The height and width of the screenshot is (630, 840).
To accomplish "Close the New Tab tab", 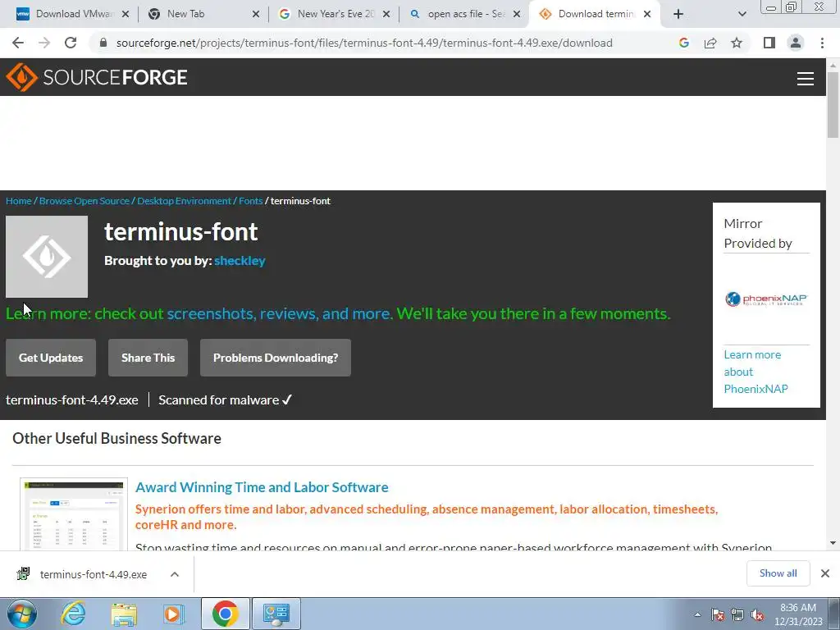I will click(x=256, y=14).
